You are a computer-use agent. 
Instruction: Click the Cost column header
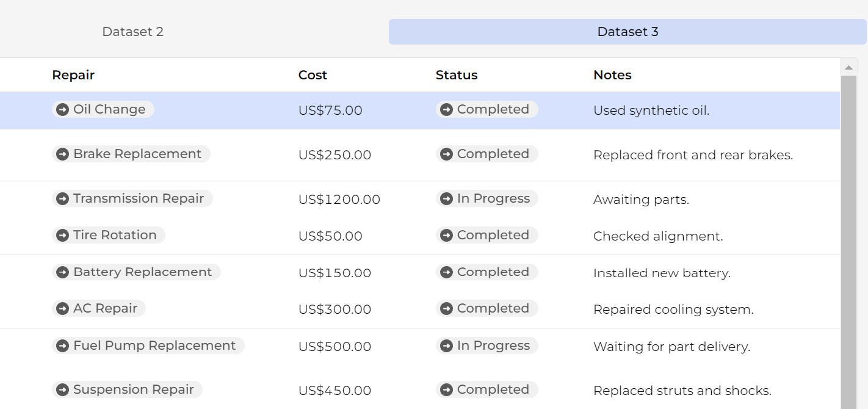(313, 75)
